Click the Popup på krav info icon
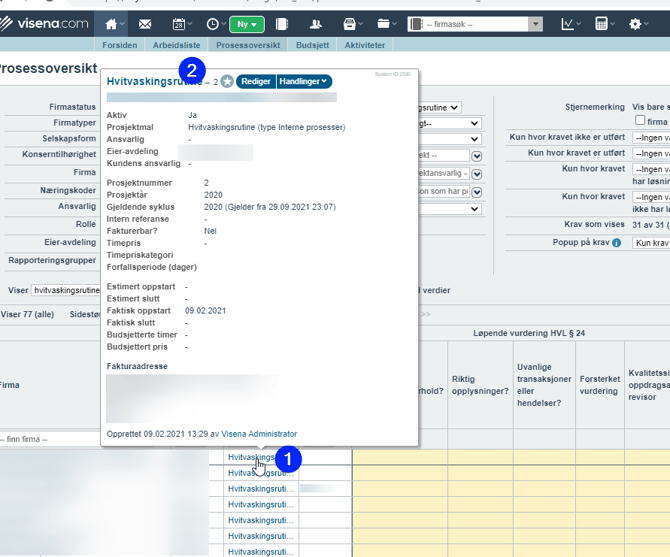The width and height of the screenshot is (670, 557). pyautogui.click(x=616, y=243)
